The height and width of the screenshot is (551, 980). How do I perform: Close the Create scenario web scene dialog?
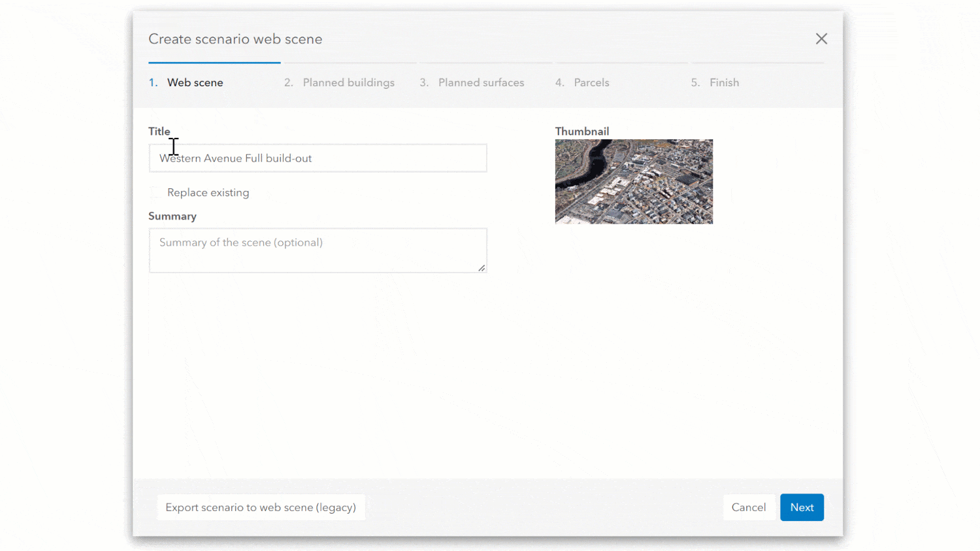pos(821,39)
